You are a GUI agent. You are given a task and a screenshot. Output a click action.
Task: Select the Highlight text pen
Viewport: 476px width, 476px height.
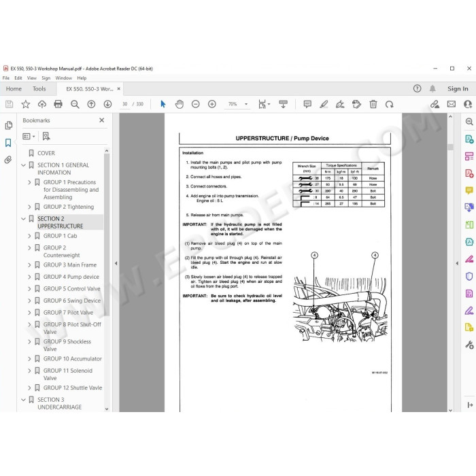click(x=324, y=104)
